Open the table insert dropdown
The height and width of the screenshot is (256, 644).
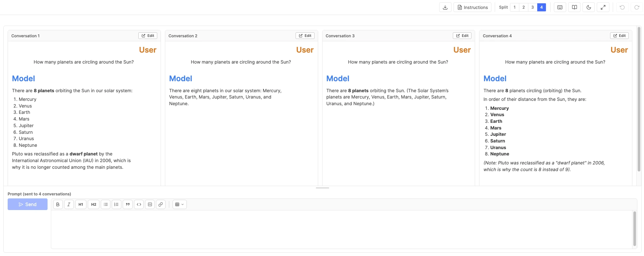coord(180,204)
